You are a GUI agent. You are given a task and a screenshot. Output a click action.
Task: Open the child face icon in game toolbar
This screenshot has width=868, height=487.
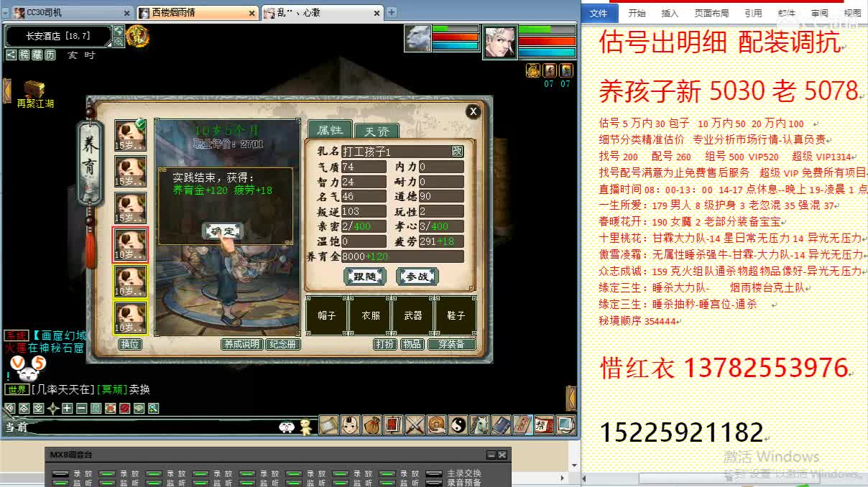tap(350, 425)
